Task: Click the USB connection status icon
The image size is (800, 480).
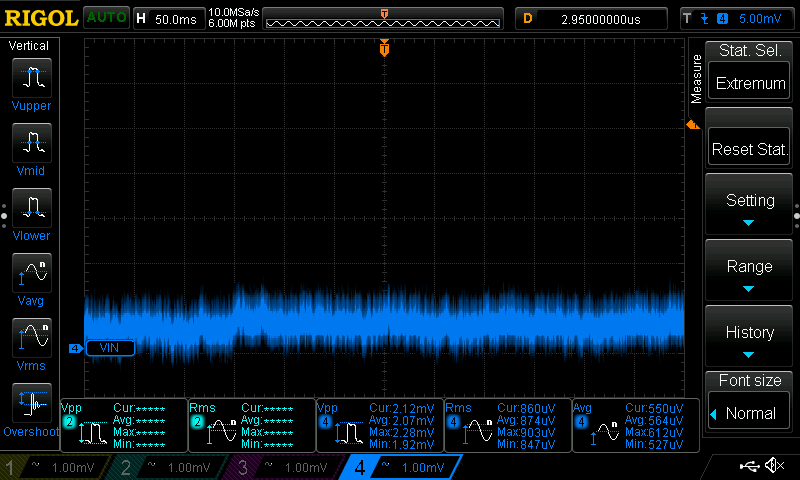Action: click(x=749, y=465)
